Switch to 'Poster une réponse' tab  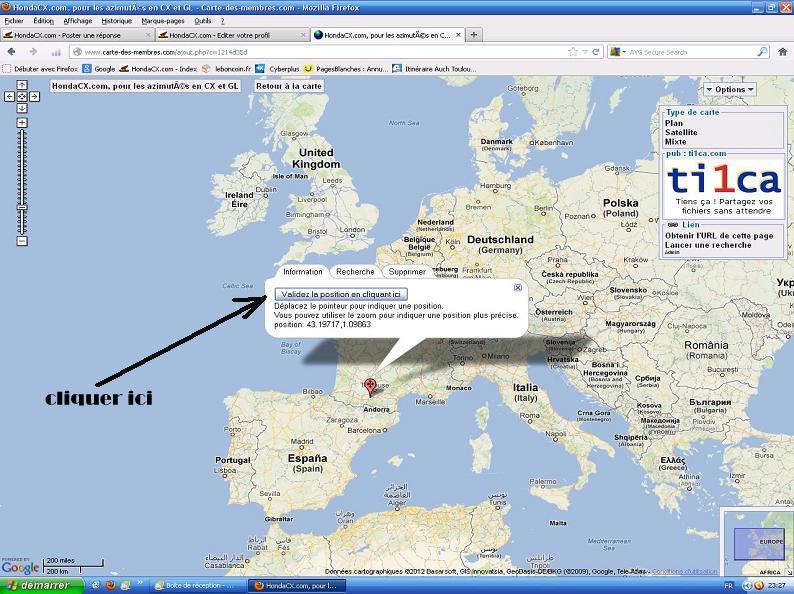77,35
